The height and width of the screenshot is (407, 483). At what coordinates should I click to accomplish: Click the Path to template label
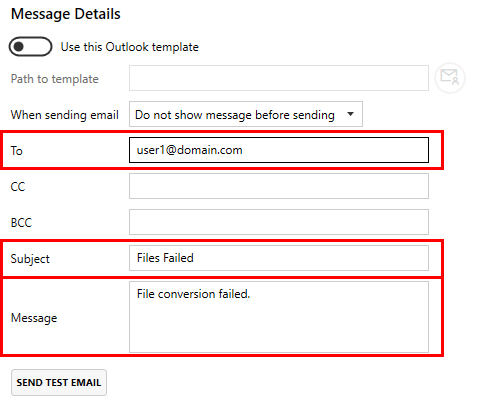[55, 79]
